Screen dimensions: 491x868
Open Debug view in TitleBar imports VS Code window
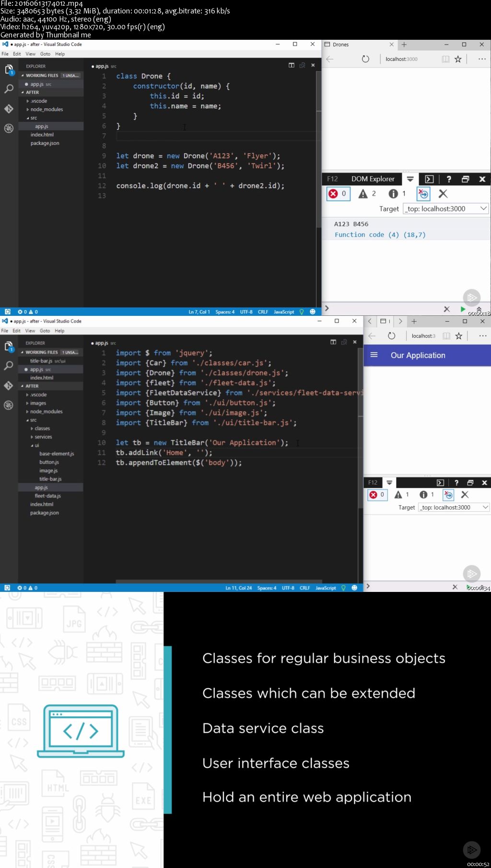9,405
